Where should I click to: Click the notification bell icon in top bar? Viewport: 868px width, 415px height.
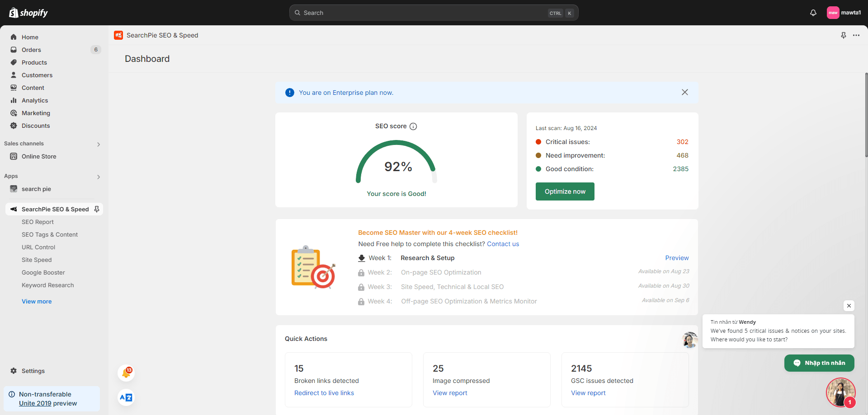pyautogui.click(x=813, y=13)
